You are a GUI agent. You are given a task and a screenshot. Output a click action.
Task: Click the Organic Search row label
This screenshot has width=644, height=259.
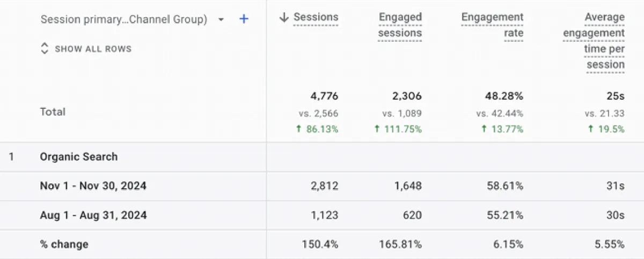(x=79, y=157)
